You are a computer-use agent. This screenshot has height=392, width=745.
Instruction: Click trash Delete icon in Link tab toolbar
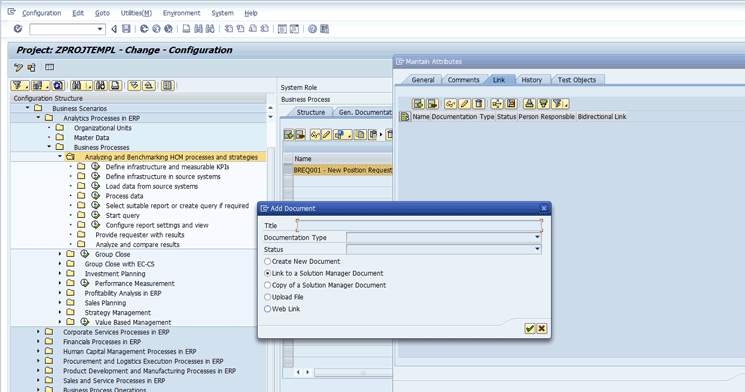point(478,104)
